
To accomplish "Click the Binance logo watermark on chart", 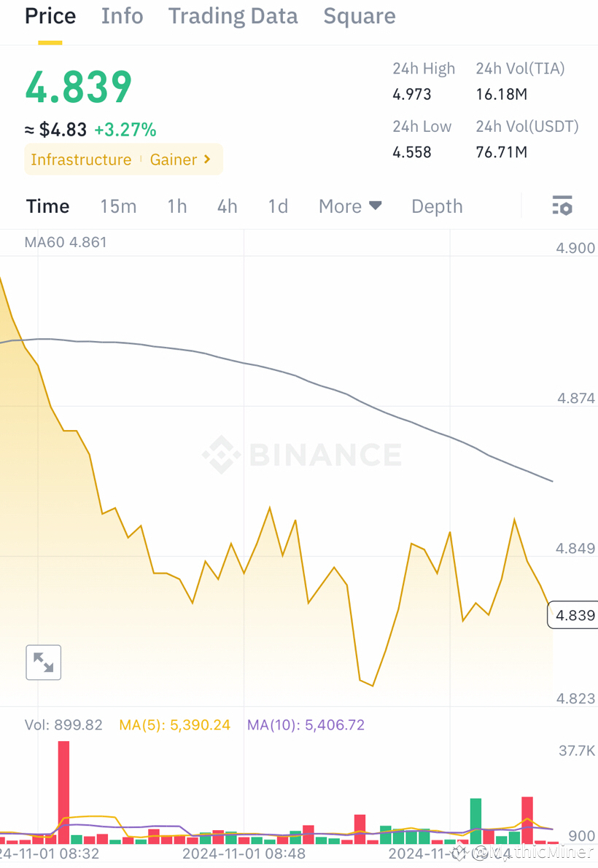I will (301, 454).
